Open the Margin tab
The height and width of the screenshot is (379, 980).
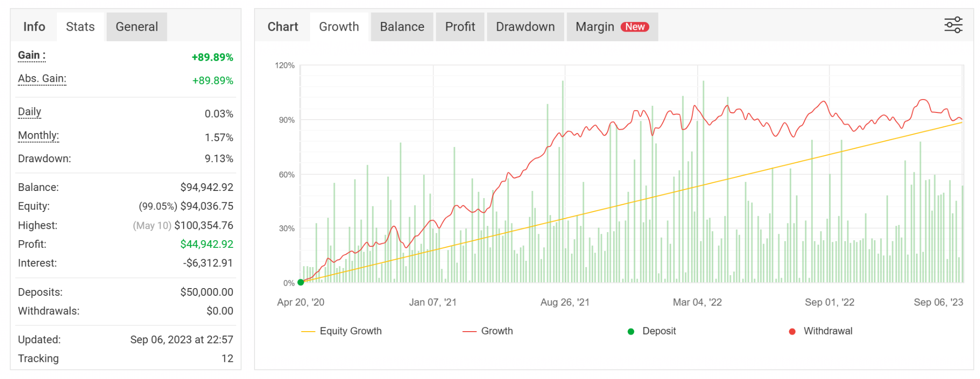(x=595, y=27)
